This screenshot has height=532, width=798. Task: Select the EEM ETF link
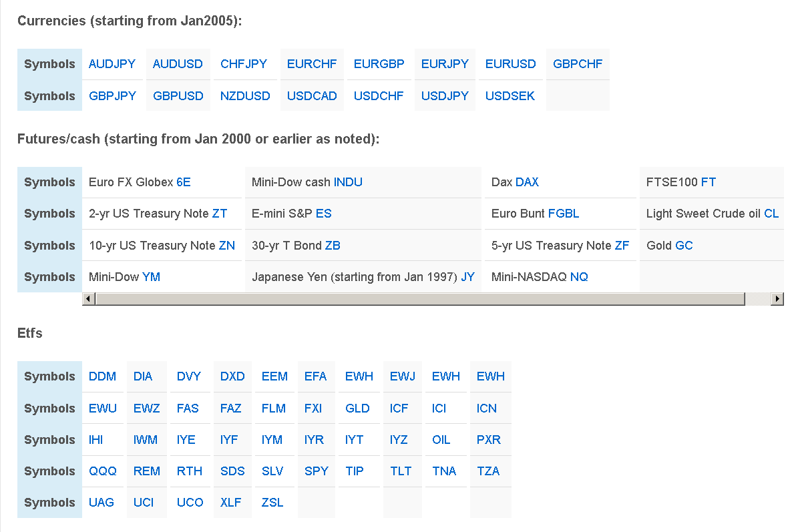(274, 377)
